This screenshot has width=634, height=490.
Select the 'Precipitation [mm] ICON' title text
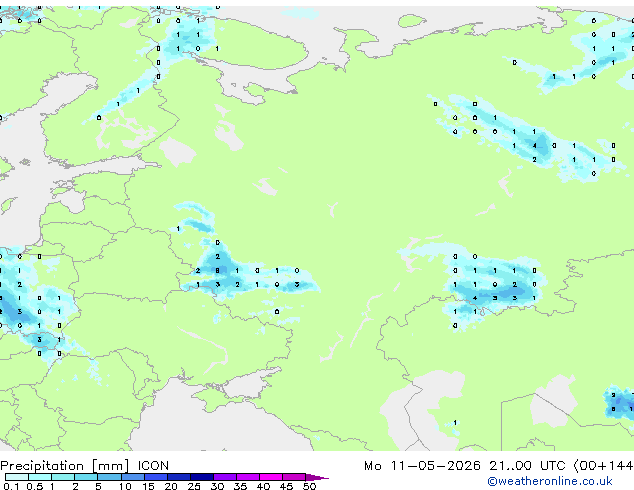click(85, 466)
